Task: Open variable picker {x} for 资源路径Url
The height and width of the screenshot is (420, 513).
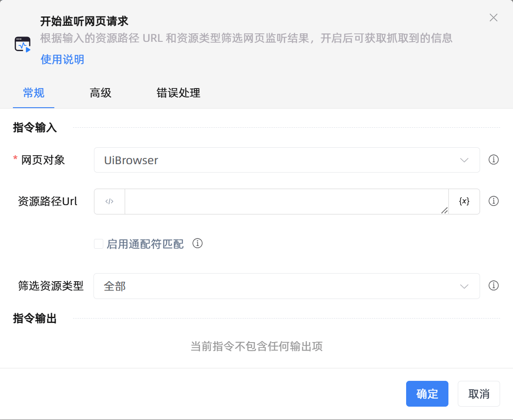Action: point(464,201)
